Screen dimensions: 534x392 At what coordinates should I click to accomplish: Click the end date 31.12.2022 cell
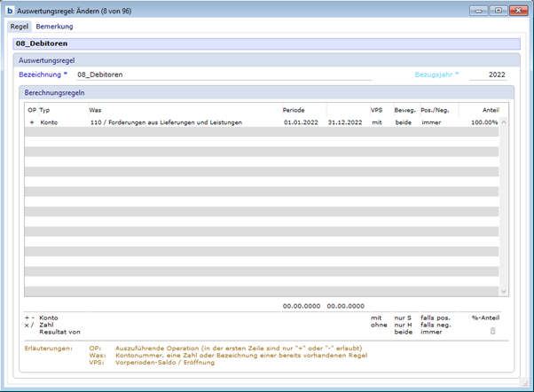(x=344, y=122)
